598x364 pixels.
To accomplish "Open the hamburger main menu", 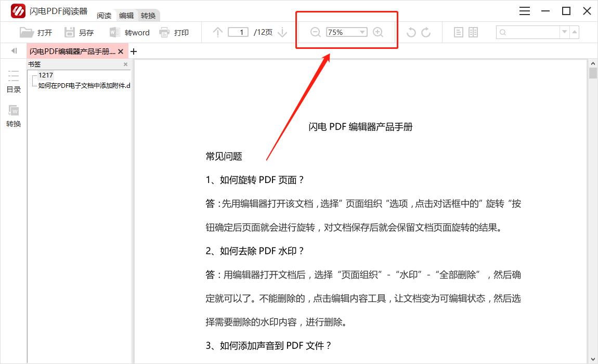I will pyautogui.click(x=525, y=11).
